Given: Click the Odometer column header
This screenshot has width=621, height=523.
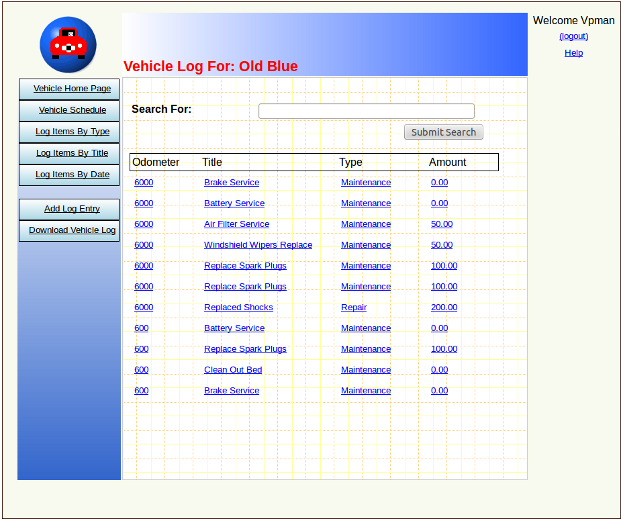Looking at the screenshot, I should pyautogui.click(x=156, y=162).
